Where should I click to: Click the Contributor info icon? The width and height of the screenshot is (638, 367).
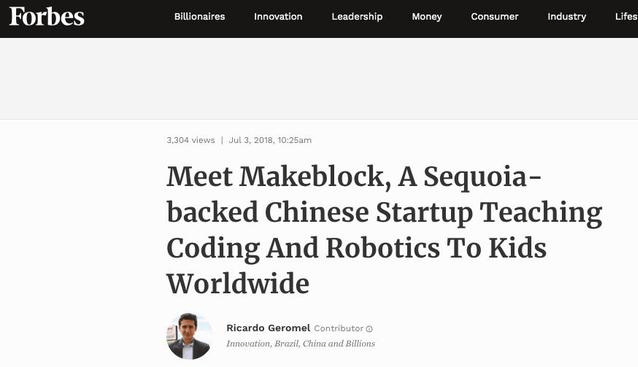click(x=369, y=329)
